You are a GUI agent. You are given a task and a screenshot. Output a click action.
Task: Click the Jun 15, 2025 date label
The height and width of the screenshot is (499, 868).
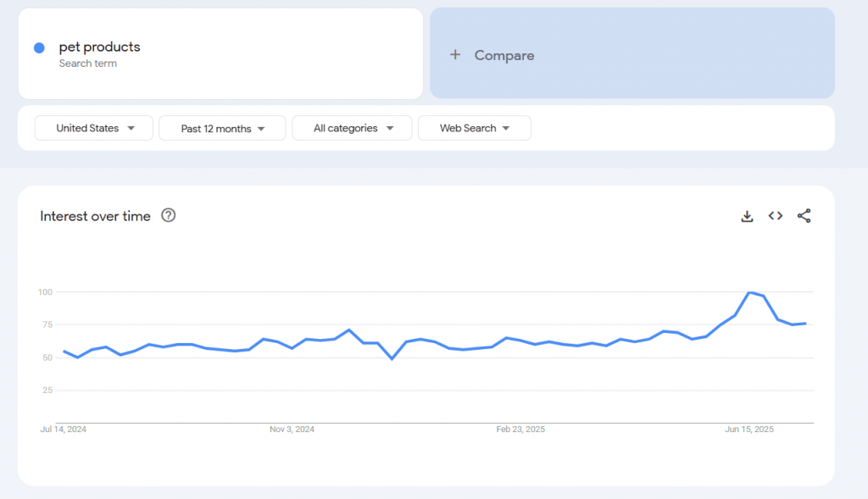749,430
